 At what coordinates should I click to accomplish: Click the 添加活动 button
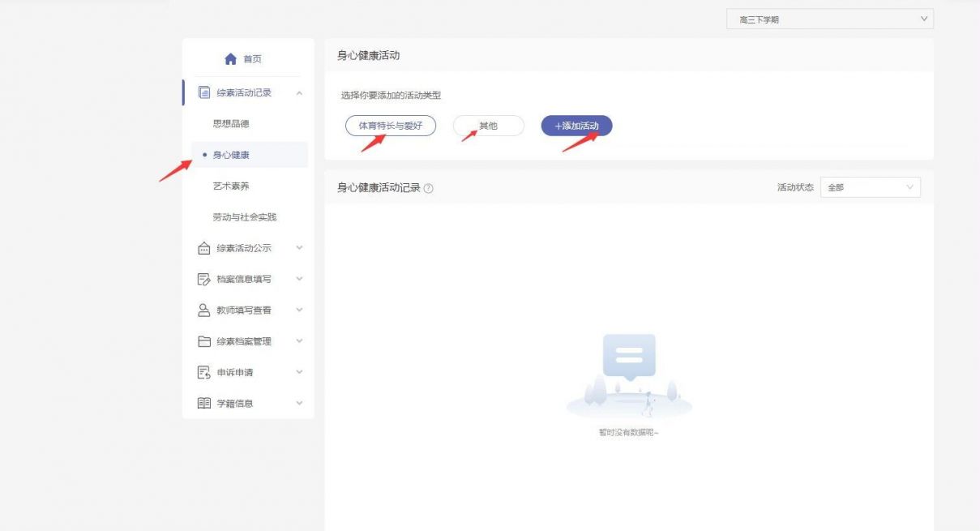click(576, 126)
